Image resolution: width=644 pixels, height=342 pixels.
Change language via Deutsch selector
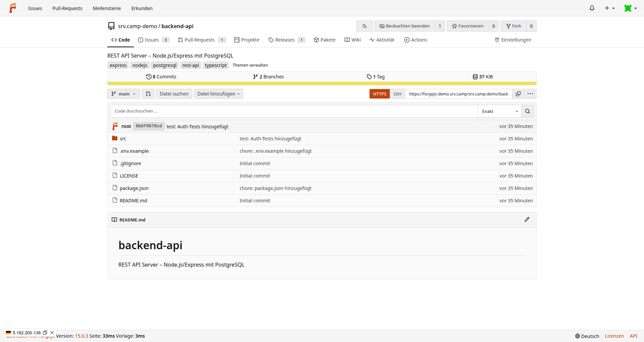[587, 336]
